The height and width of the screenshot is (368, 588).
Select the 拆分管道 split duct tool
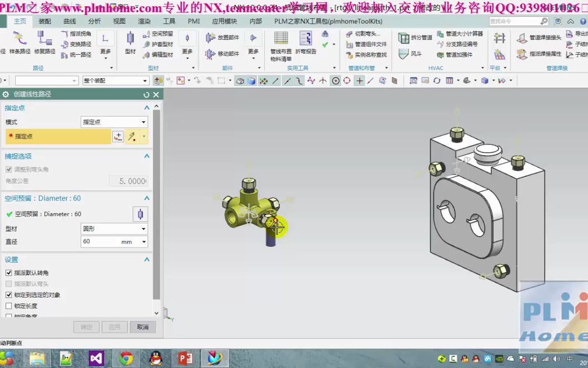pos(415,37)
